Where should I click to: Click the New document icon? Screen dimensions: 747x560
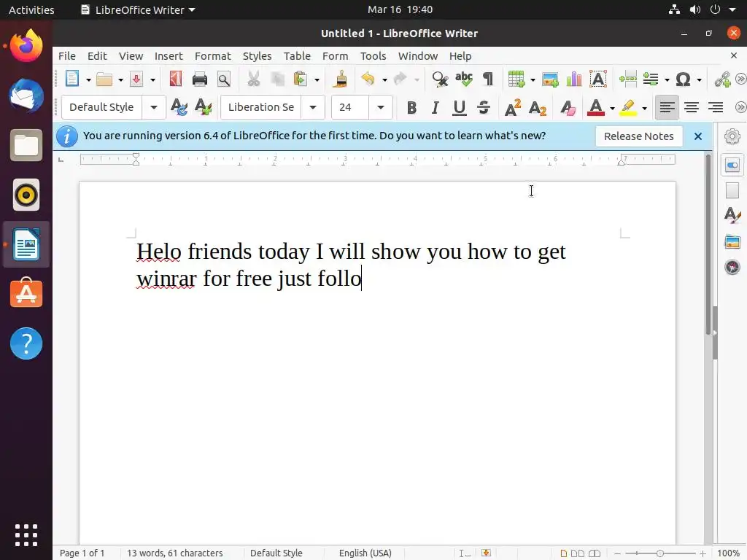(x=72, y=79)
